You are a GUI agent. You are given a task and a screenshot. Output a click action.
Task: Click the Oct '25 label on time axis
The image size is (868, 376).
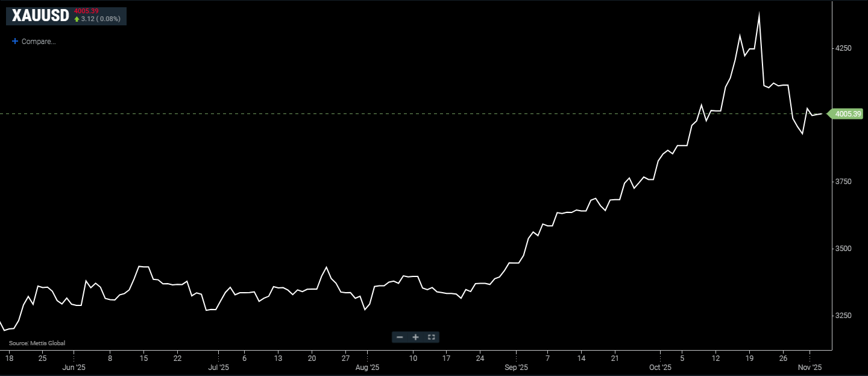coord(660,367)
